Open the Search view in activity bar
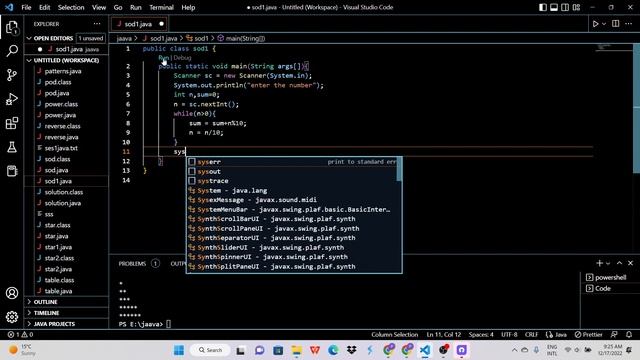This screenshot has width=640, height=360. (12, 51)
